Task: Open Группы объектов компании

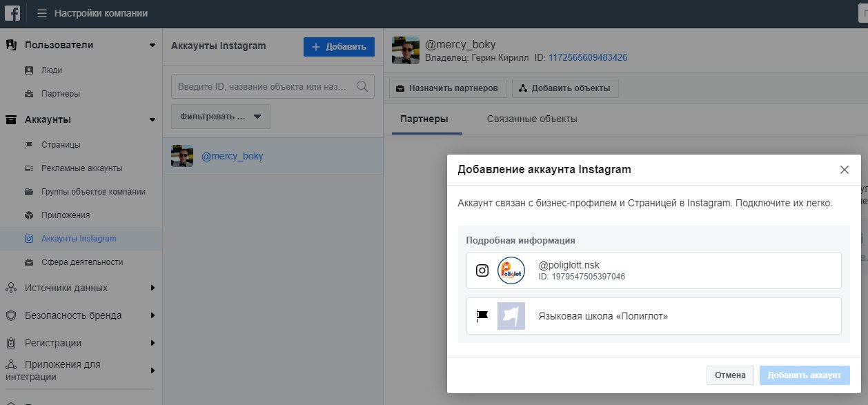Action: [x=93, y=192]
